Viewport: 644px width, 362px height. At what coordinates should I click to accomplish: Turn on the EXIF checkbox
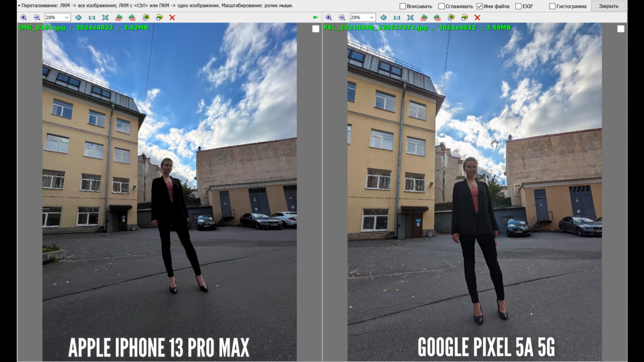(519, 6)
